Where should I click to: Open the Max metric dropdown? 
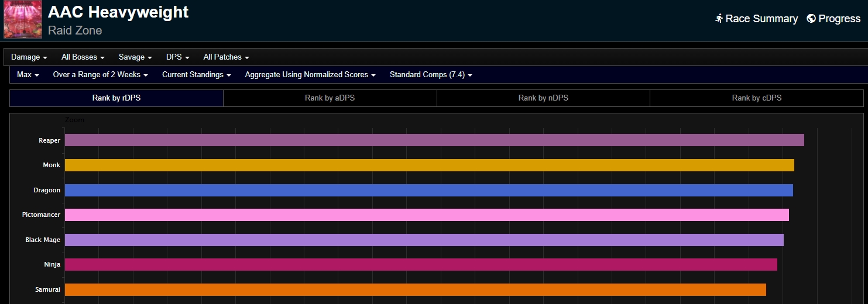coord(28,75)
